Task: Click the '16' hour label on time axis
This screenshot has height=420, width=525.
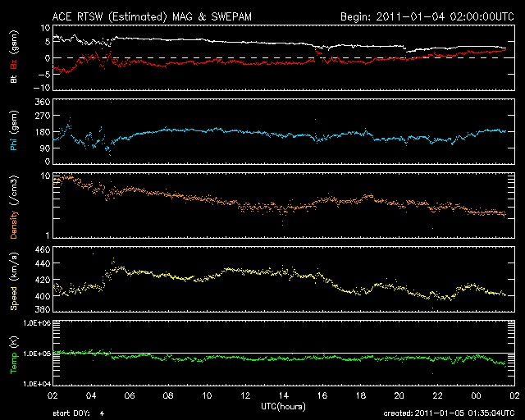Action: click(322, 395)
